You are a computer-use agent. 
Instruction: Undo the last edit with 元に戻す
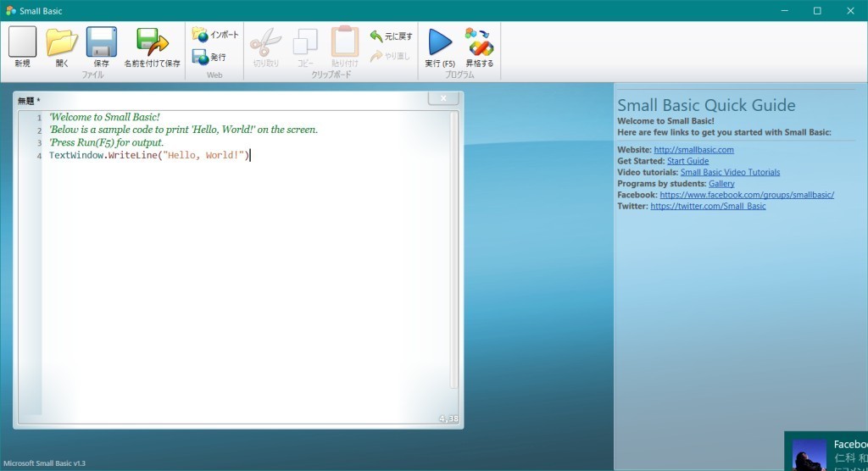[x=391, y=36]
